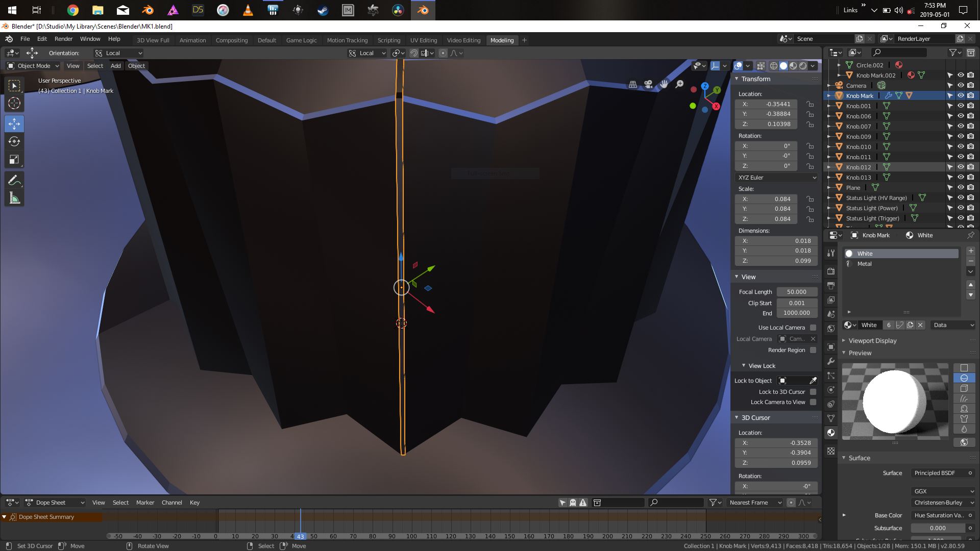
Task: Toggle orthographic grid view icon in viewport
Action: point(633,85)
